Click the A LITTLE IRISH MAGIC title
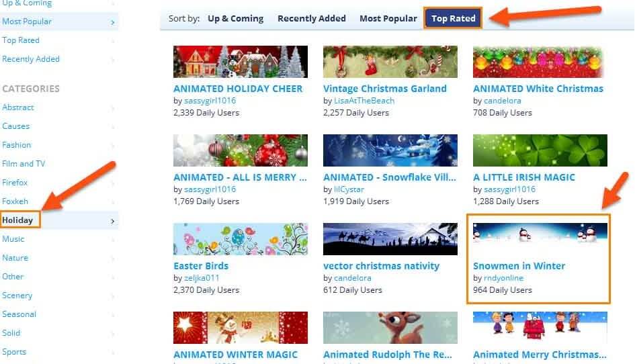 tap(524, 177)
